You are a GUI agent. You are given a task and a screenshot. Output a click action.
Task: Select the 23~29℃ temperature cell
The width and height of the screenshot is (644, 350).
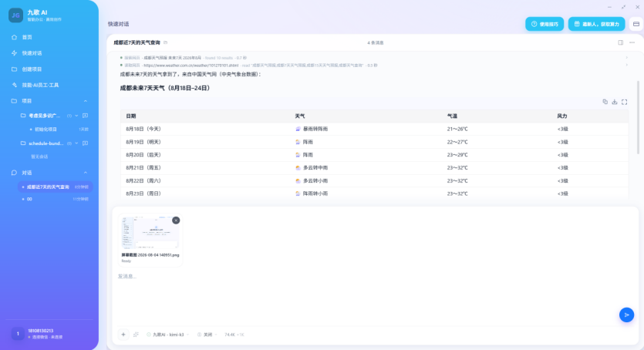(x=457, y=155)
